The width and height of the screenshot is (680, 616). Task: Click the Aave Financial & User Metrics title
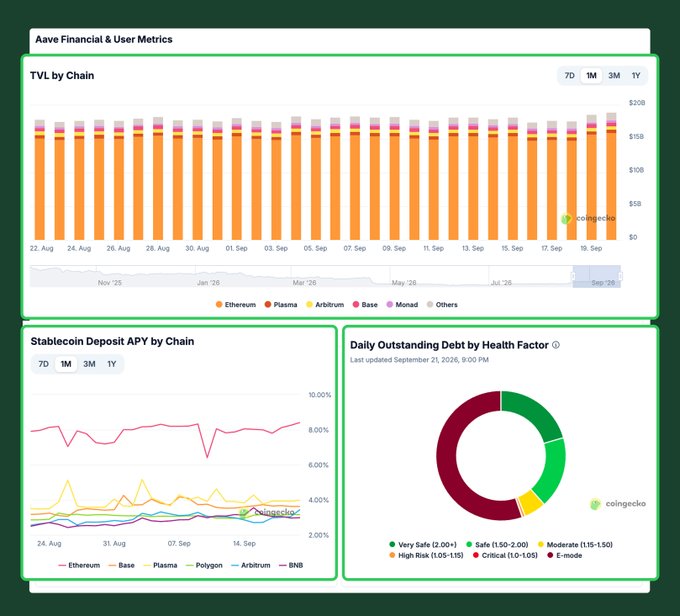[104, 39]
